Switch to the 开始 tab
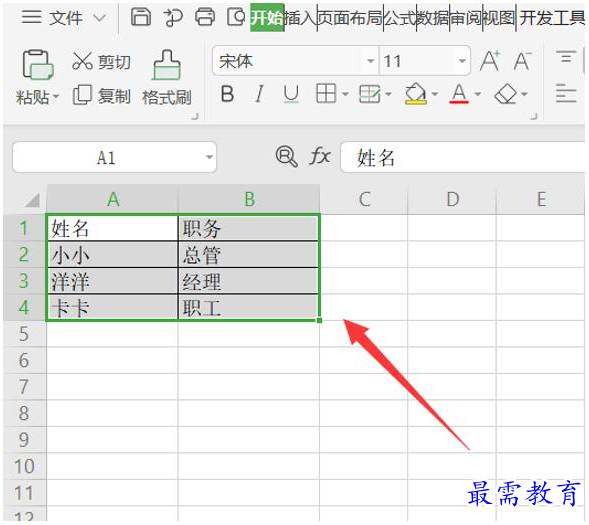The width and height of the screenshot is (589, 525). pyautogui.click(x=267, y=17)
